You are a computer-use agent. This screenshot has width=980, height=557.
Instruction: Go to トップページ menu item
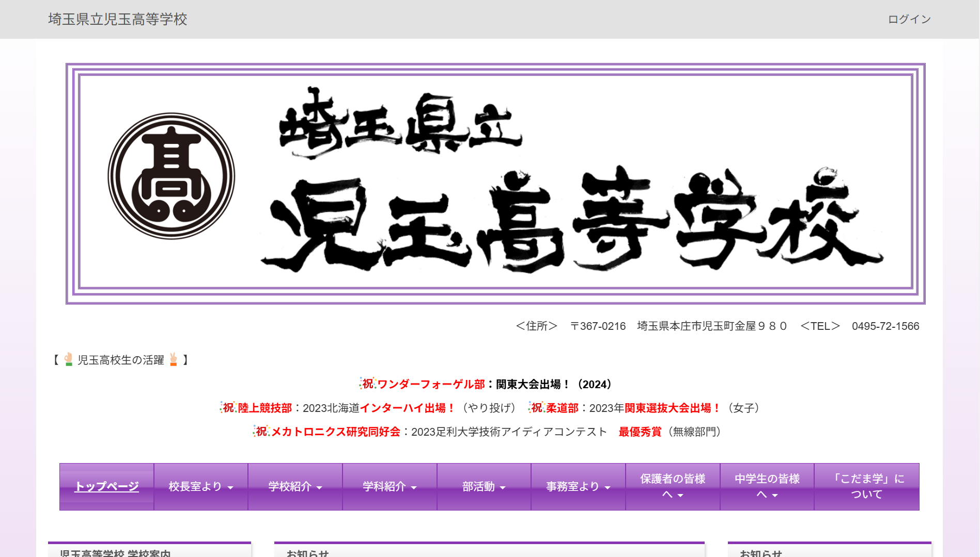107,486
